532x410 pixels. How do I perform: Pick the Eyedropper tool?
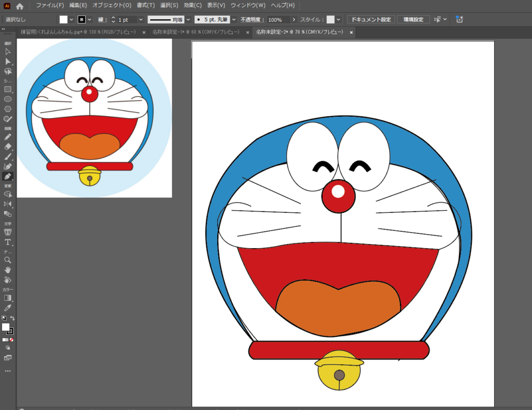8,308
